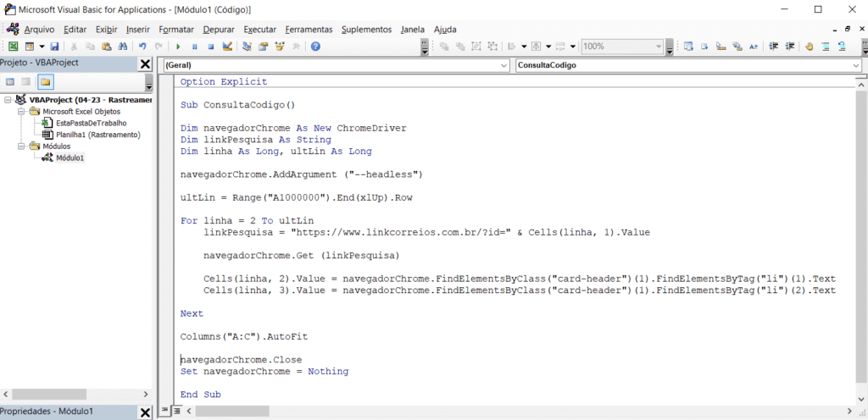Click the Standard toolbar options overflow arrow

(425, 47)
